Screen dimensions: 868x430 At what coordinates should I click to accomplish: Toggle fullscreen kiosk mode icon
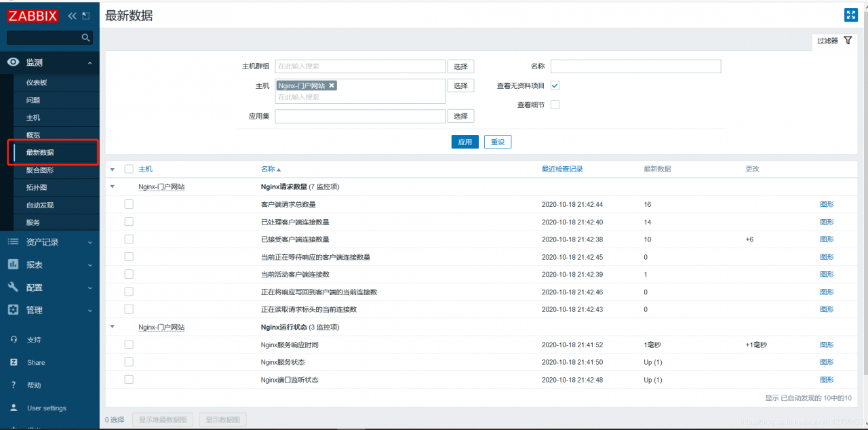850,15
